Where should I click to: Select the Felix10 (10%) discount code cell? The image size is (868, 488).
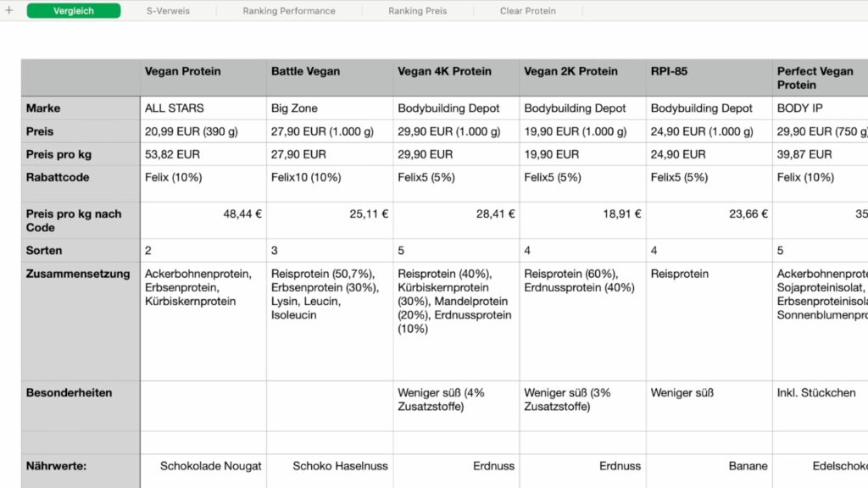click(x=330, y=184)
